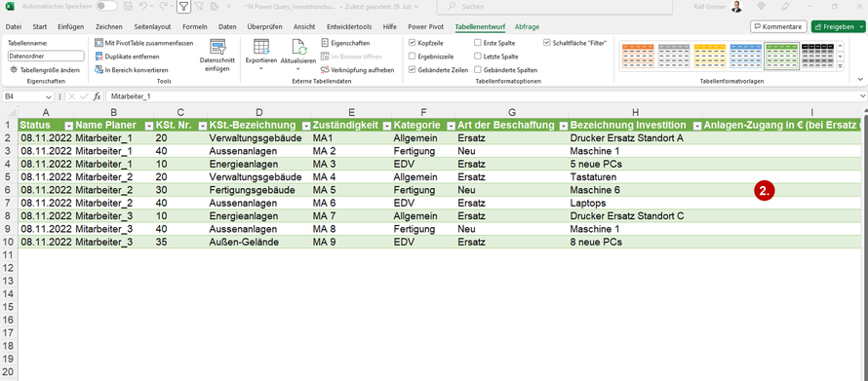
Task: Expand the Name Box dropdown arrow
Action: pyautogui.click(x=49, y=96)
